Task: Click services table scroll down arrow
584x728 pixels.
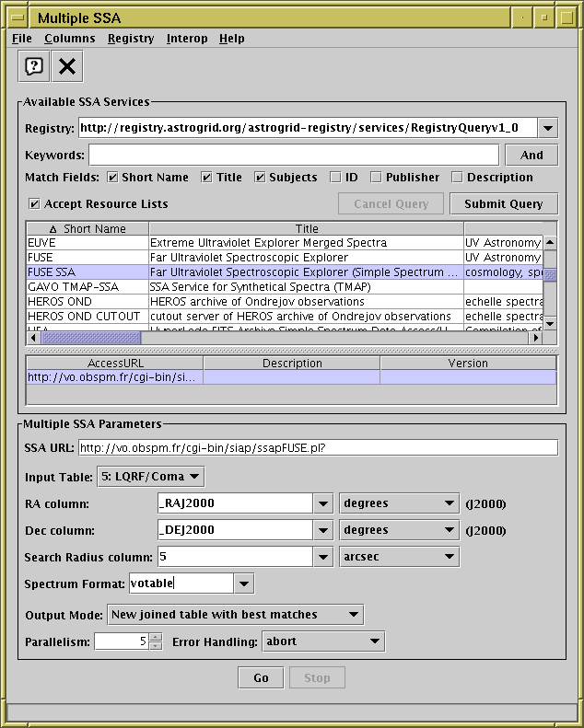Action: click(x=550, y=323)
